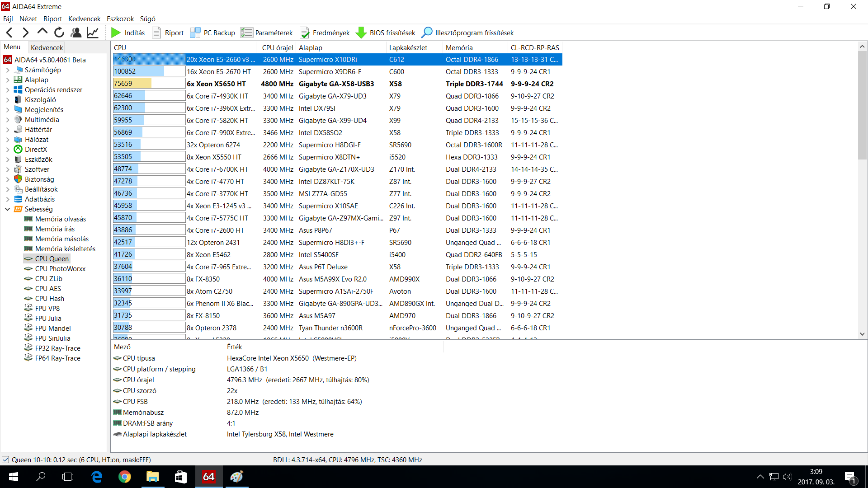Image resolution: width=868 pixels, height=488 pixels.
Task: Expand the Számítógép tree node
Action: pos(8,70)
